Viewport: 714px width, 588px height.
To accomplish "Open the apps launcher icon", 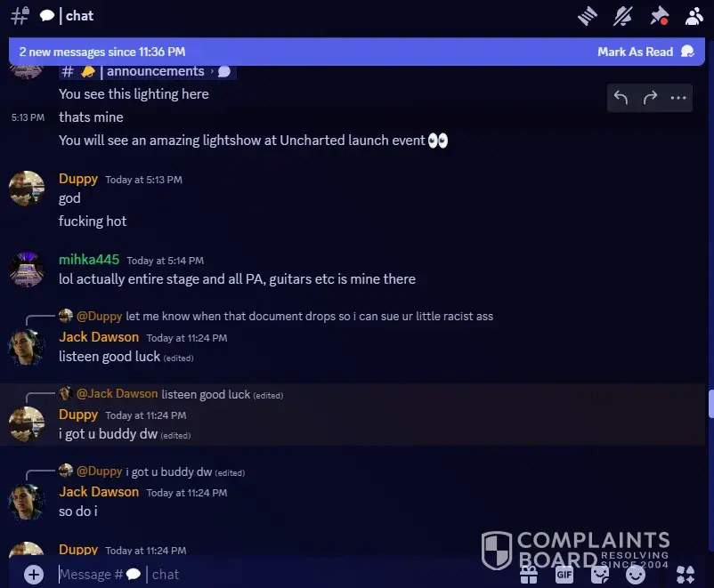I will click(686, 575).
